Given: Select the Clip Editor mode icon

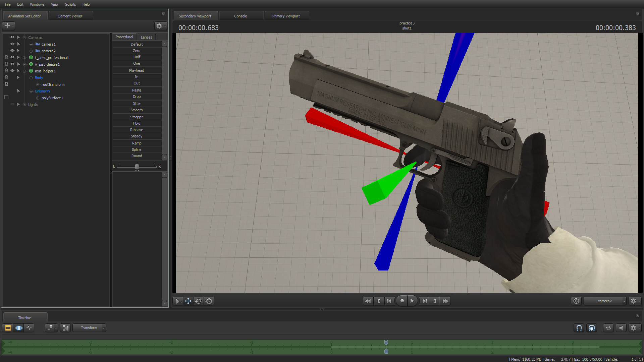Looking at the screenshot, I should [8, 328].
